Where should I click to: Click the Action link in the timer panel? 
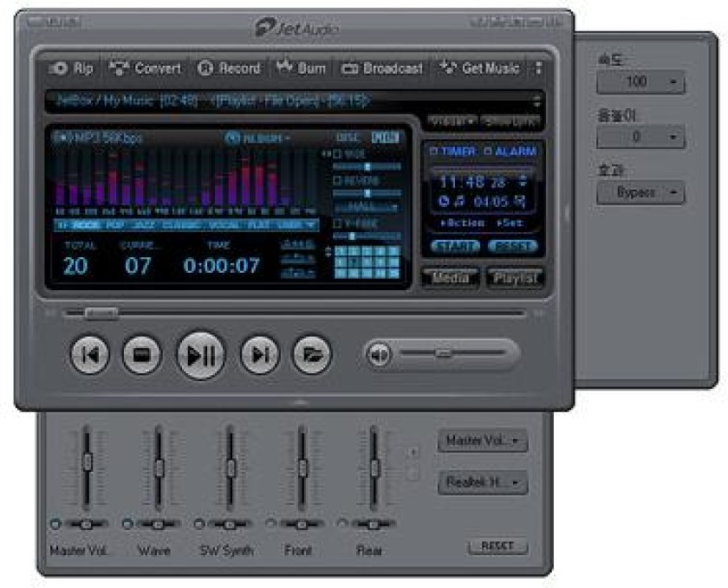click(x=463, y=223)
